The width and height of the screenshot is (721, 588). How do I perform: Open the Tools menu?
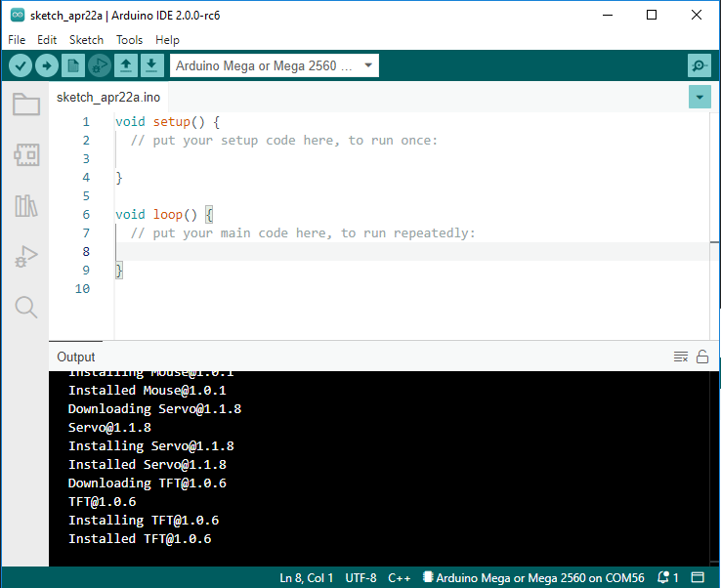(x=129, y=40)
